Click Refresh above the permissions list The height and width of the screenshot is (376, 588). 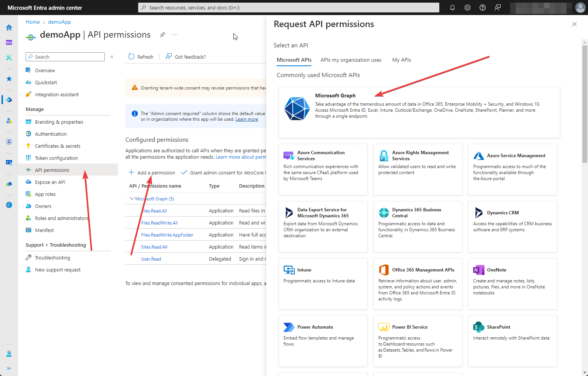pos(141,56)
